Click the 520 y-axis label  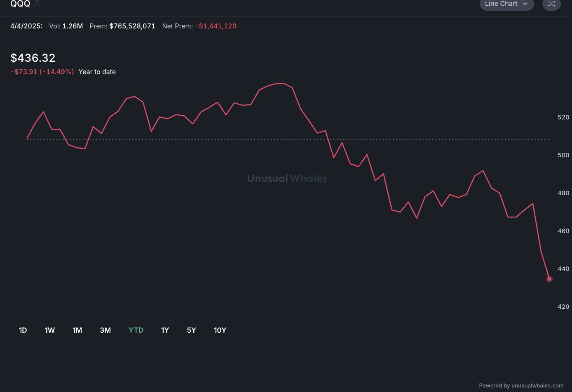563,117
